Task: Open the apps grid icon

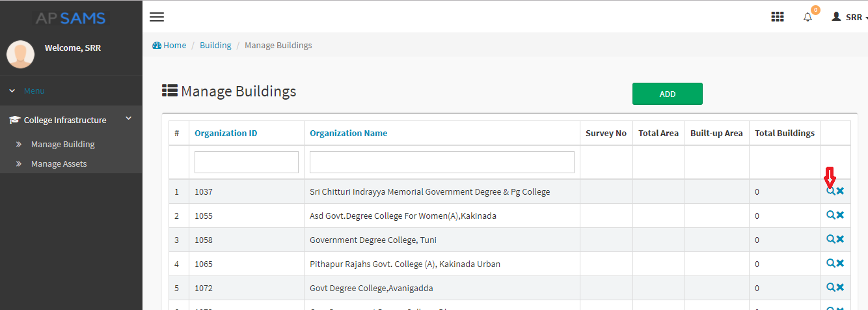Action: coord(777,17)
